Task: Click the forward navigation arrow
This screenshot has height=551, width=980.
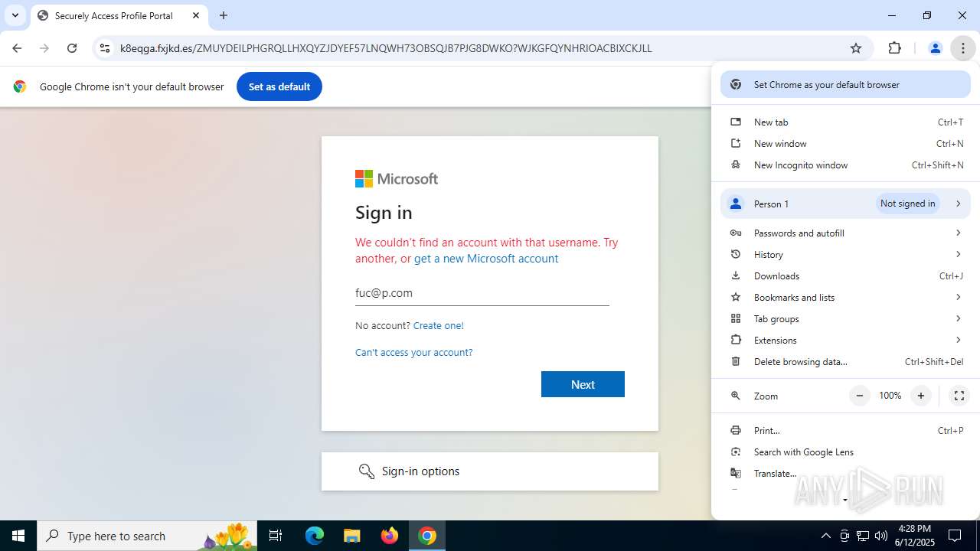Action: point(44,48)
